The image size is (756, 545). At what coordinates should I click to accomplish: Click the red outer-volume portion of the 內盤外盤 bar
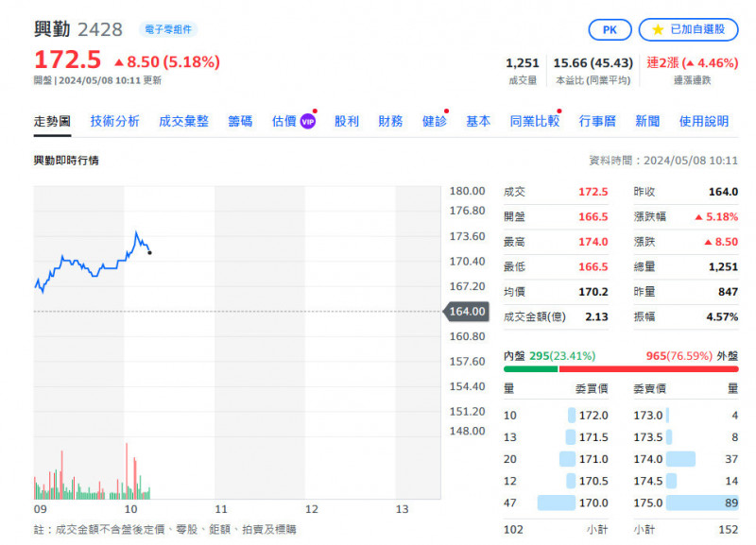(x=648, y=369)
